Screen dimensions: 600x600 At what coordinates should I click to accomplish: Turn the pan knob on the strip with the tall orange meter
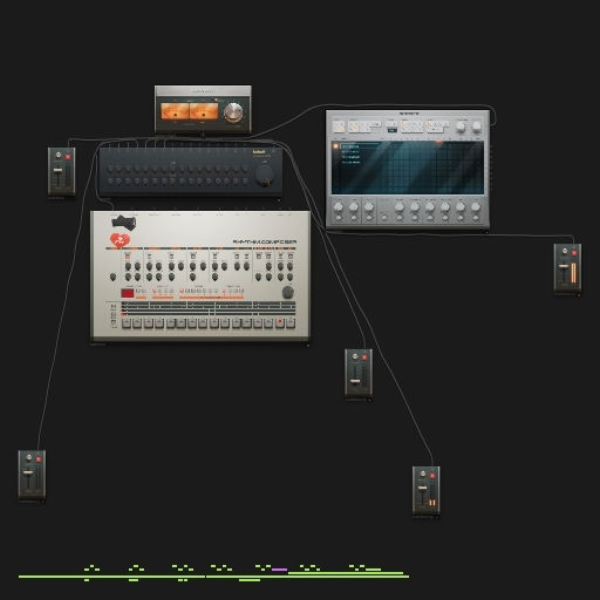pos(564,251)
